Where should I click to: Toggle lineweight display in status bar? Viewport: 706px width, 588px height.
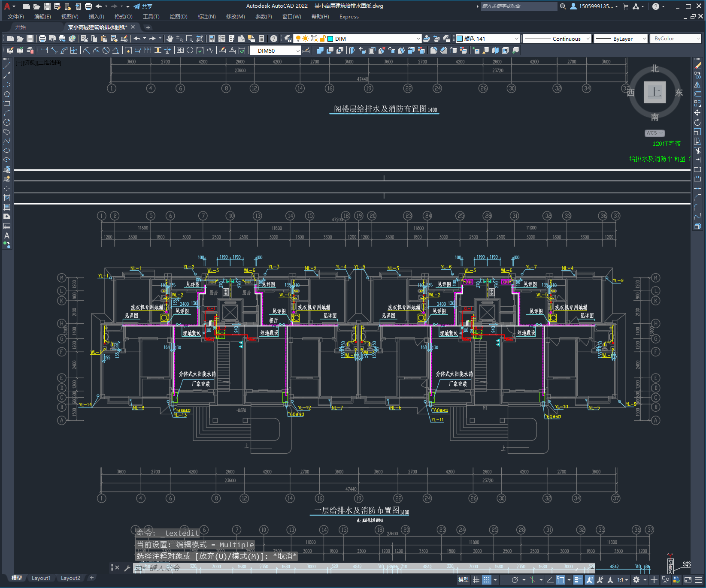point(578,580)
